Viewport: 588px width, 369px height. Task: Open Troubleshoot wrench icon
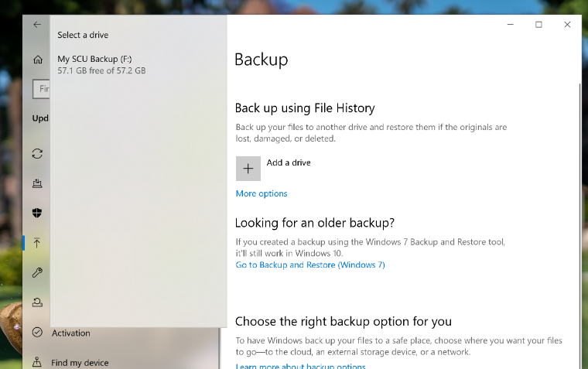(x=37, y=272)
